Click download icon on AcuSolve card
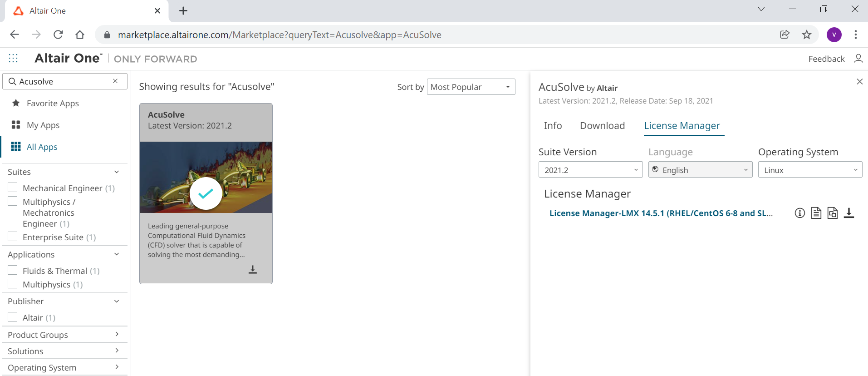This screenshot has height=376, width=868. 253,270
